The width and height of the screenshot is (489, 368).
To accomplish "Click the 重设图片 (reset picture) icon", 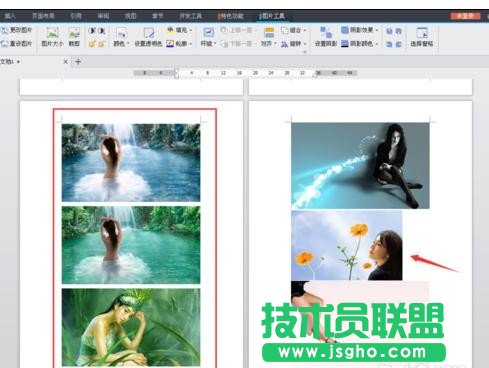I will (x=5, y=44).
